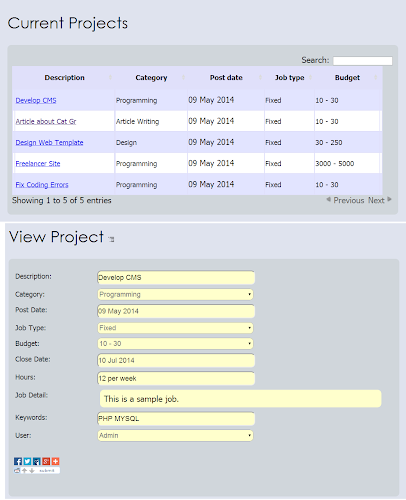Click small icon beside View Project heading

(x=111, y=239)
